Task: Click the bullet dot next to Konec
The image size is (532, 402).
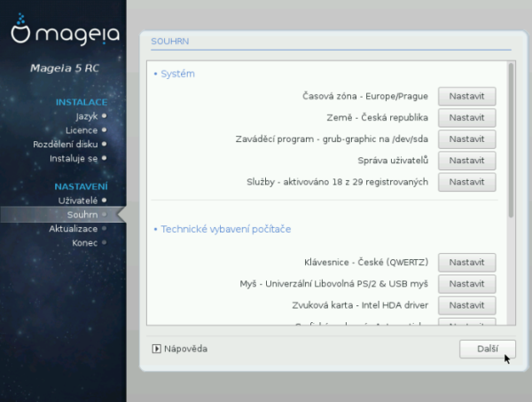Action: click(x=104, y=242)
